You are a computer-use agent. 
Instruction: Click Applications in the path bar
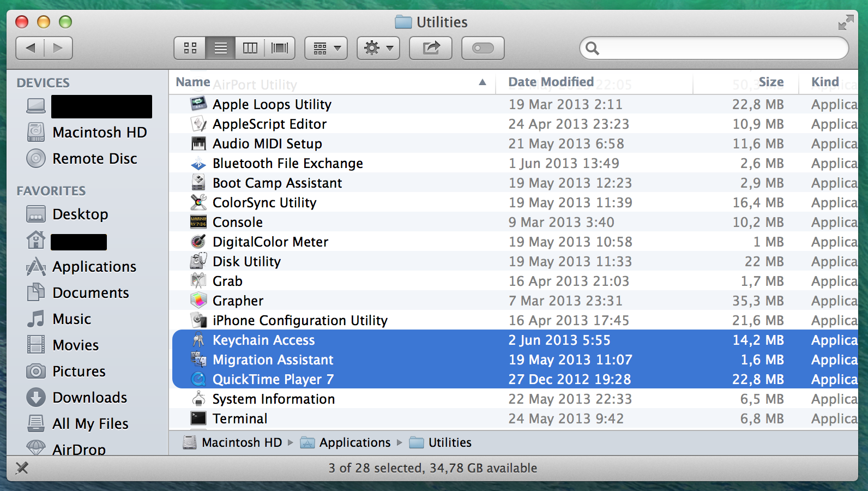click(x=346, y=442)
